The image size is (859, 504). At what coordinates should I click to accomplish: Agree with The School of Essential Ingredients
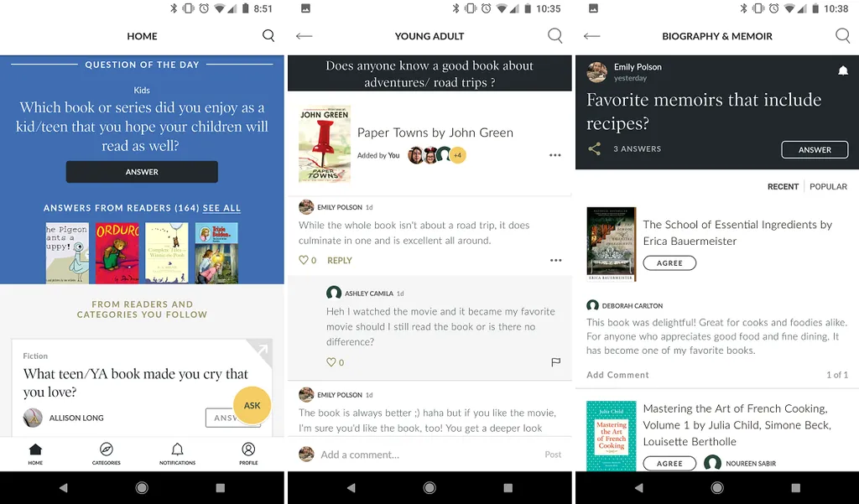tap(669, 263)
